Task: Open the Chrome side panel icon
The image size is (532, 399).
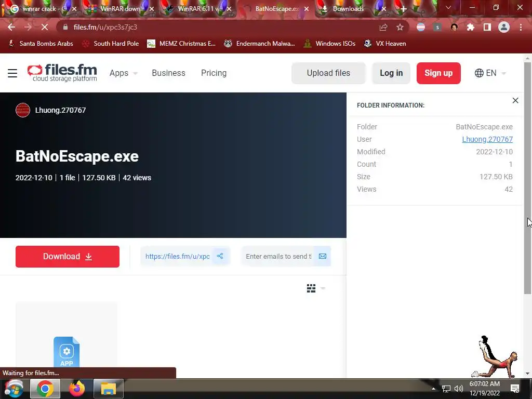Action: (x=487, y=27)
